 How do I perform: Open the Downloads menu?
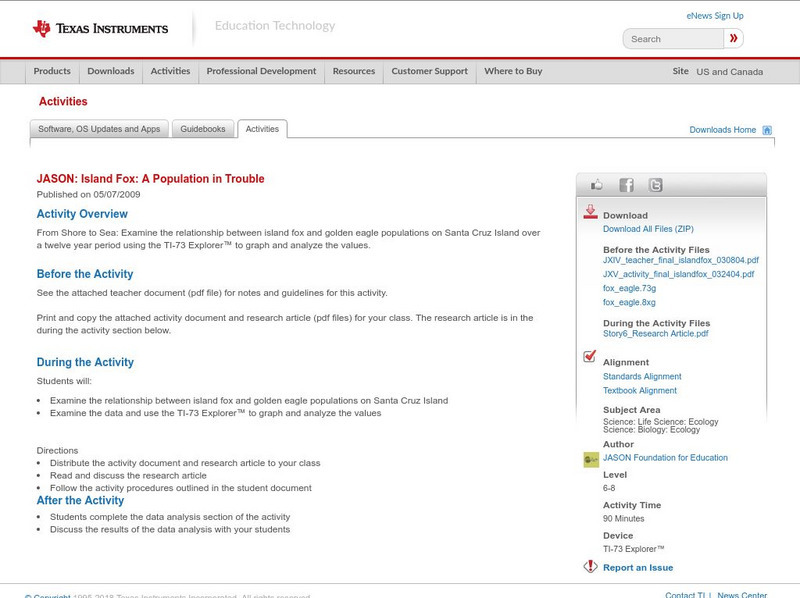point(111,71)
